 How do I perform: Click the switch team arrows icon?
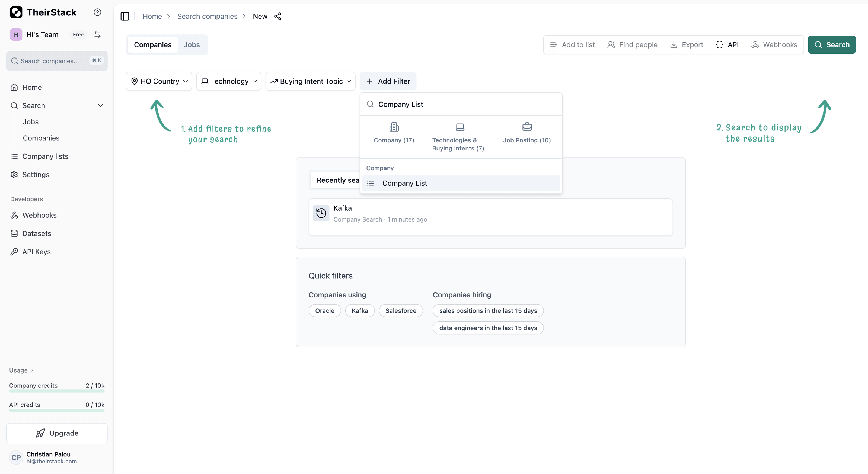[x=97, y=34]
